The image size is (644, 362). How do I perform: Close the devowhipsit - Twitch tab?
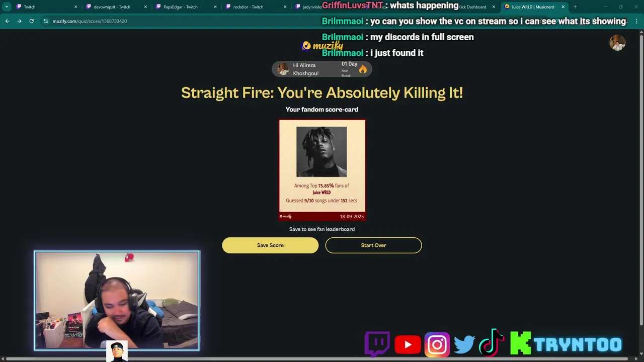click(x=146, y=7)
